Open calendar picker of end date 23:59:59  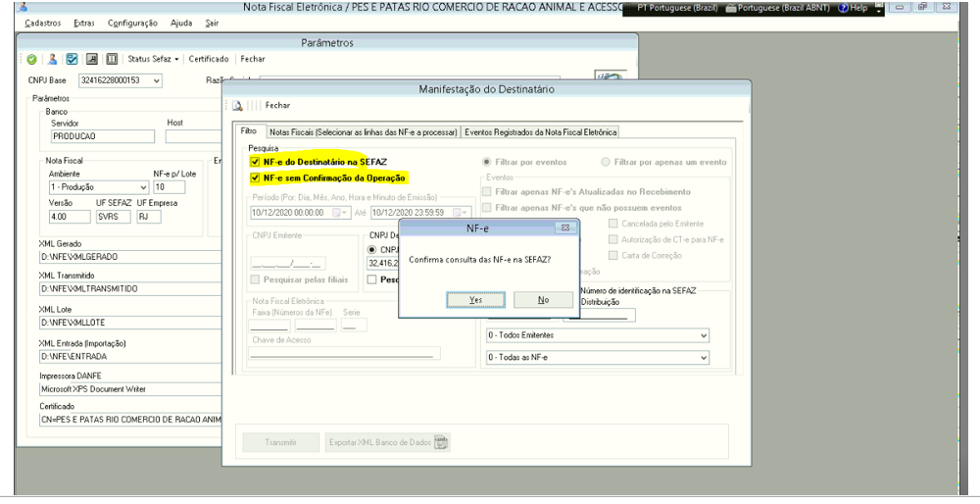click(461, 213)
